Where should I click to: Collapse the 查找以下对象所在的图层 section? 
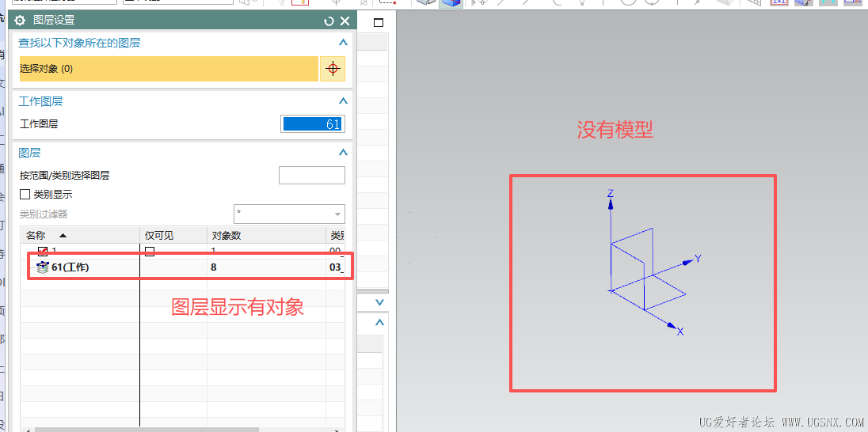point(343,43)
